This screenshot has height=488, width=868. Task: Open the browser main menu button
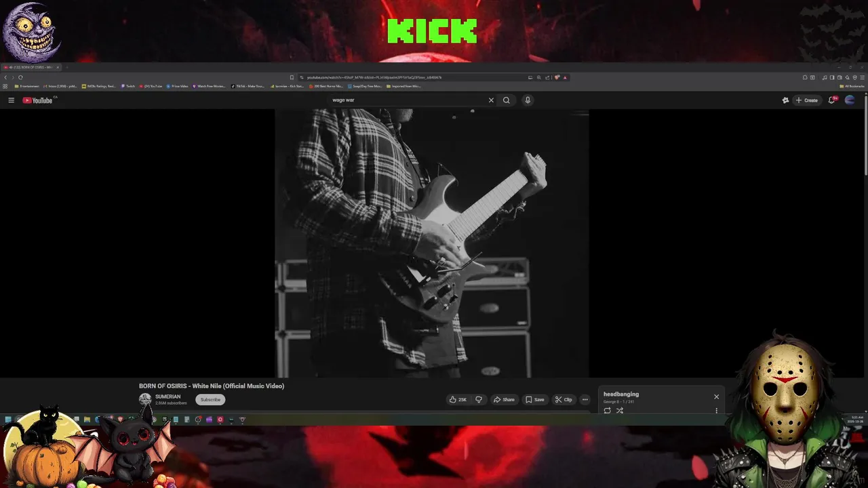862,77
